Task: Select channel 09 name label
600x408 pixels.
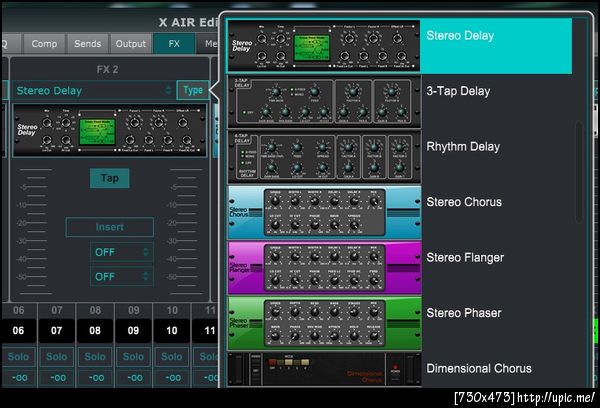Action: tap(133, 330)
